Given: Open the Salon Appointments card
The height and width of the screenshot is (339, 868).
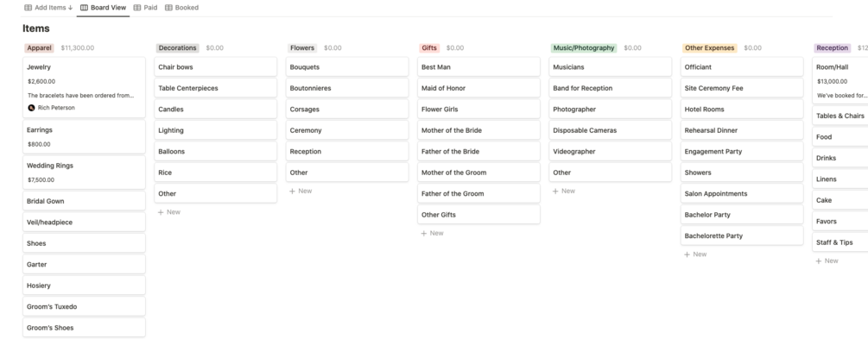Looking at the screenshot, I should coord(742,193).
